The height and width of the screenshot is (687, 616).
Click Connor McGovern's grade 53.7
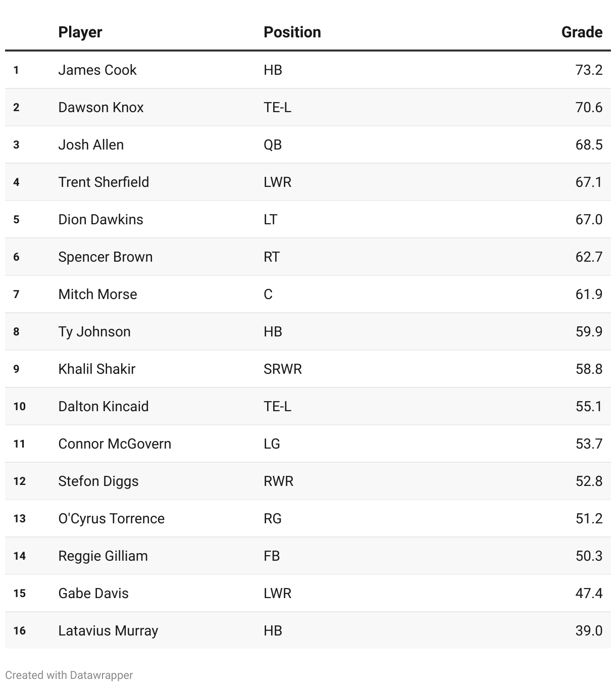tap(588, 444)
